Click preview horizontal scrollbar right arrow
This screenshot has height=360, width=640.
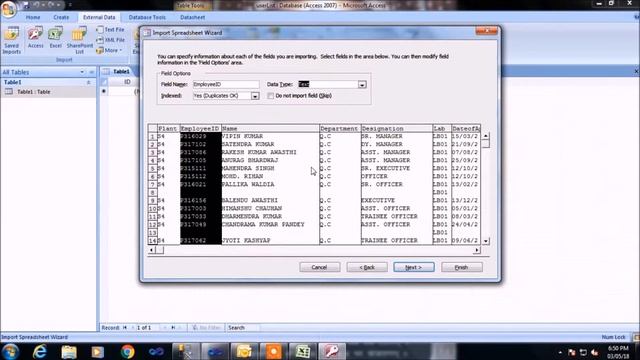coord(476,250)
